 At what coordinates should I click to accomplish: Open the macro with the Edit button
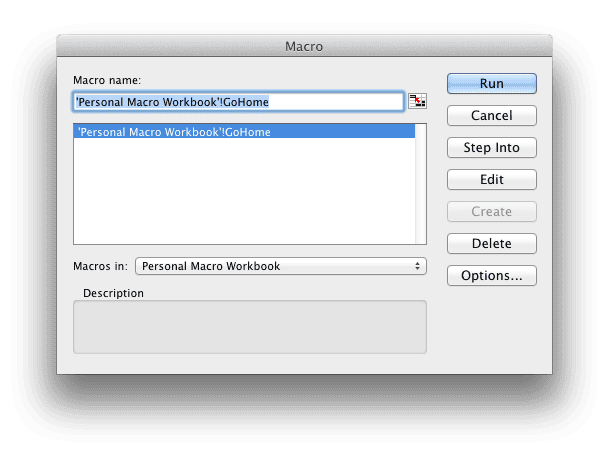(491, 180)
